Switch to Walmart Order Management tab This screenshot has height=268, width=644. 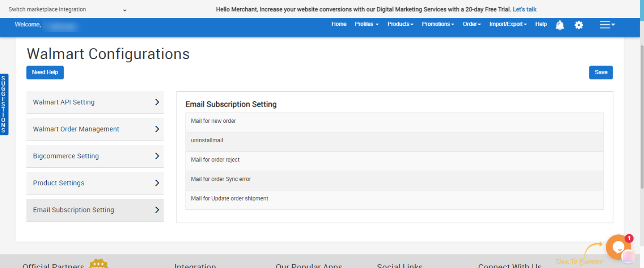[95, 129]
